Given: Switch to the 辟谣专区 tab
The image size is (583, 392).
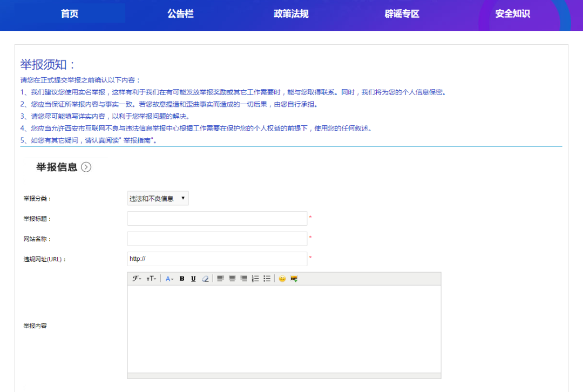Looking at the screenshot, I should pyautogui.click(x=402, y=13).
